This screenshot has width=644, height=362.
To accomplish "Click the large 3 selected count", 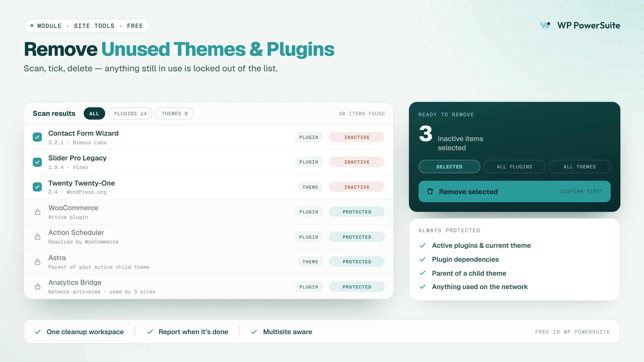I will (426, 134).
